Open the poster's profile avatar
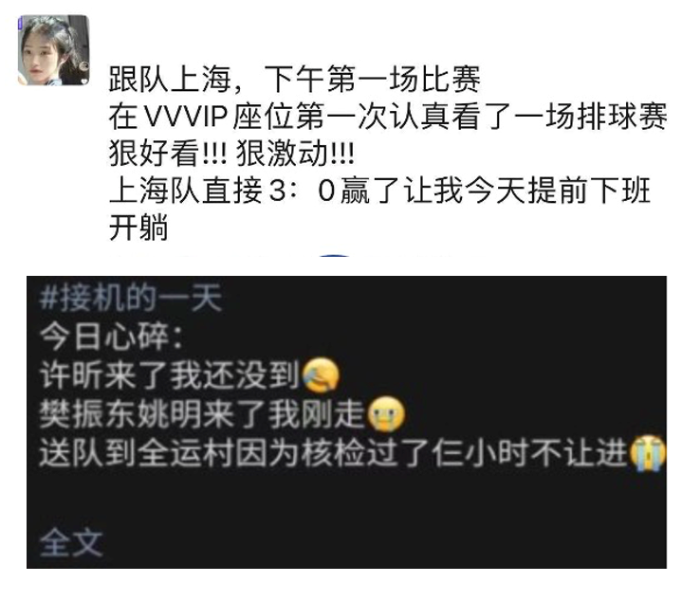 pos(53,49)
